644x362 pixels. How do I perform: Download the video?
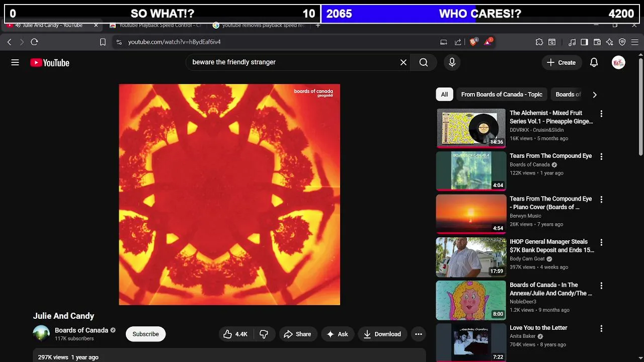click(382, 334)
